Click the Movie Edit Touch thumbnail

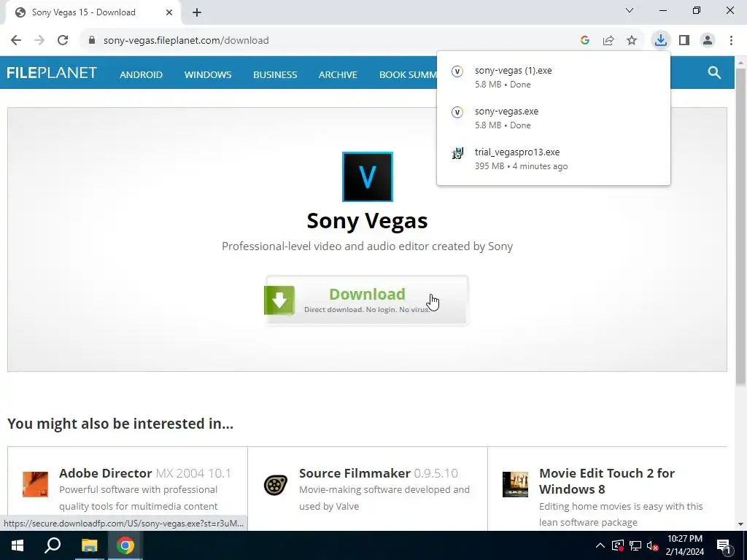tap(516, 484)
